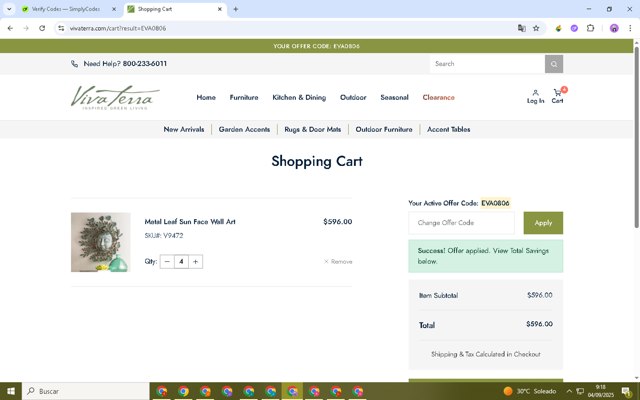Show hidden tray icons chevron
The image size is (640, 400).
(569, 391)
